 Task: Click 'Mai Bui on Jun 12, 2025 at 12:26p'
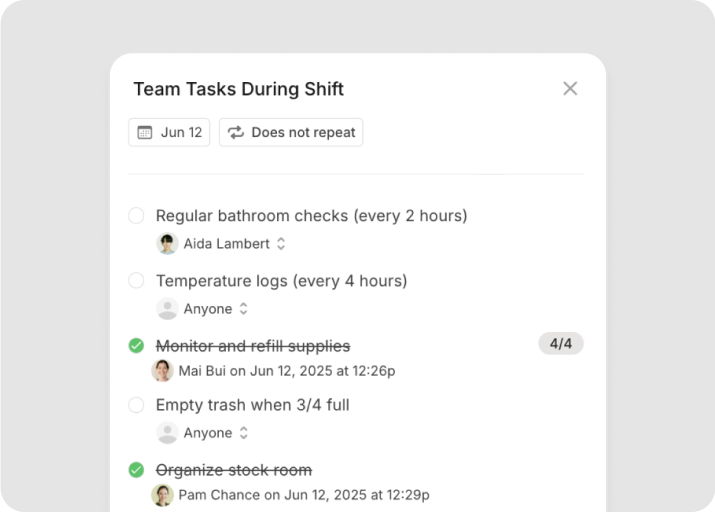[287, 371]
